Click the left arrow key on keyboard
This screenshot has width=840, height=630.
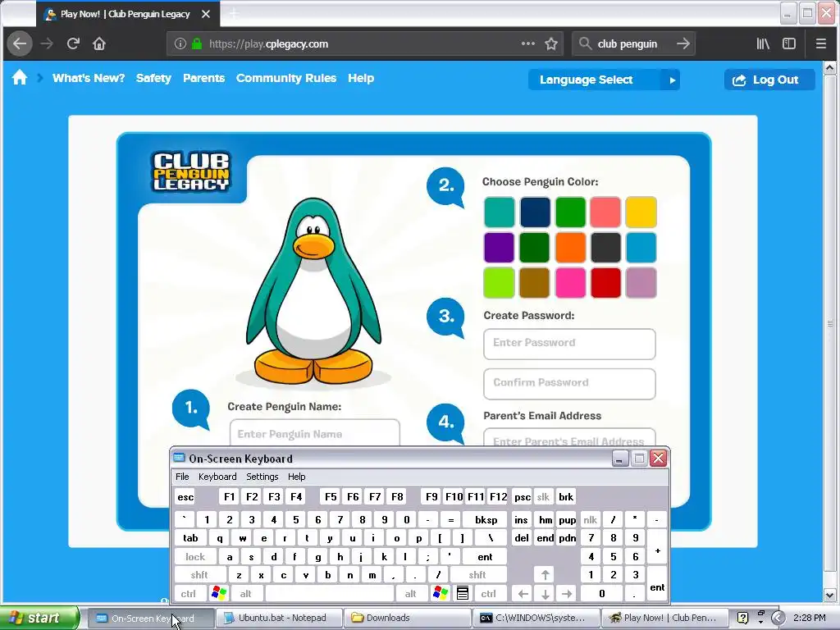click(x=523, y=594)
